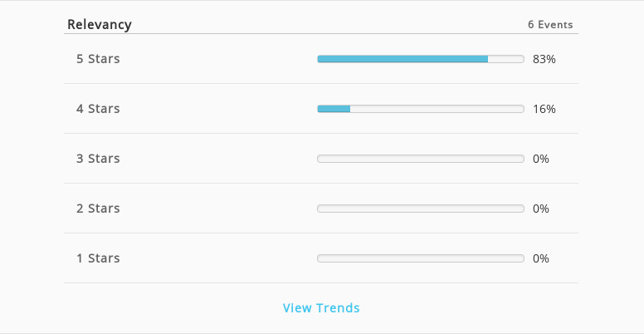Click the 1 Stars progress bar
This screenshot has height=334, width=644.
pos(421,258)
